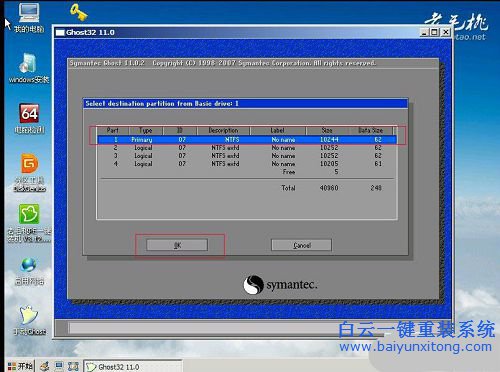The width and height of the screenshot is (500, 372).
Task: Click the Symantec logo in Ghost window
Action: pos(280,285)
